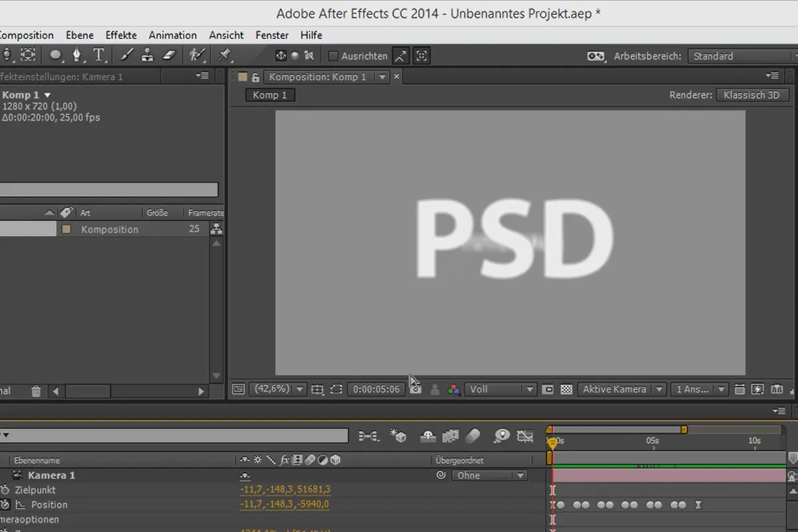Open the Komposition menu
The image size is (798, 532).
[27, 35]
